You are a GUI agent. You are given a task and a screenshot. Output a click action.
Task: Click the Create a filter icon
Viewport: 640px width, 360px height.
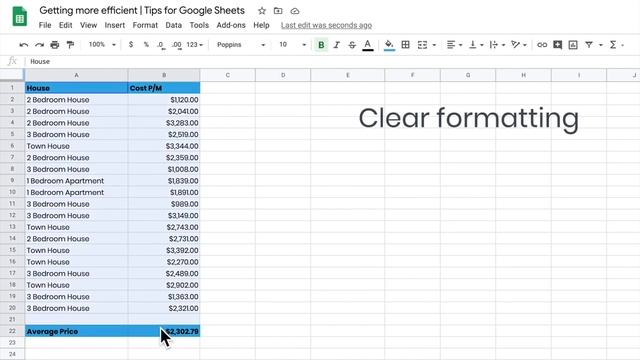[x=589, y=45]
